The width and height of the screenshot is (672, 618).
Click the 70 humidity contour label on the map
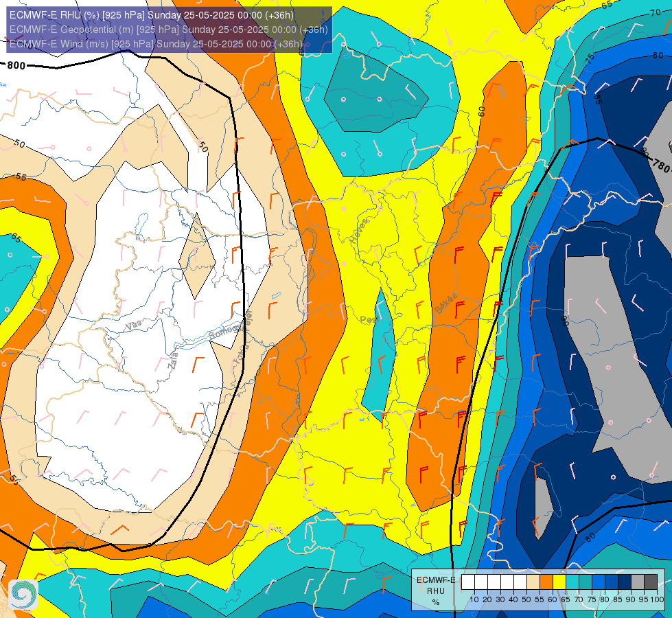[x=656, y=13]
